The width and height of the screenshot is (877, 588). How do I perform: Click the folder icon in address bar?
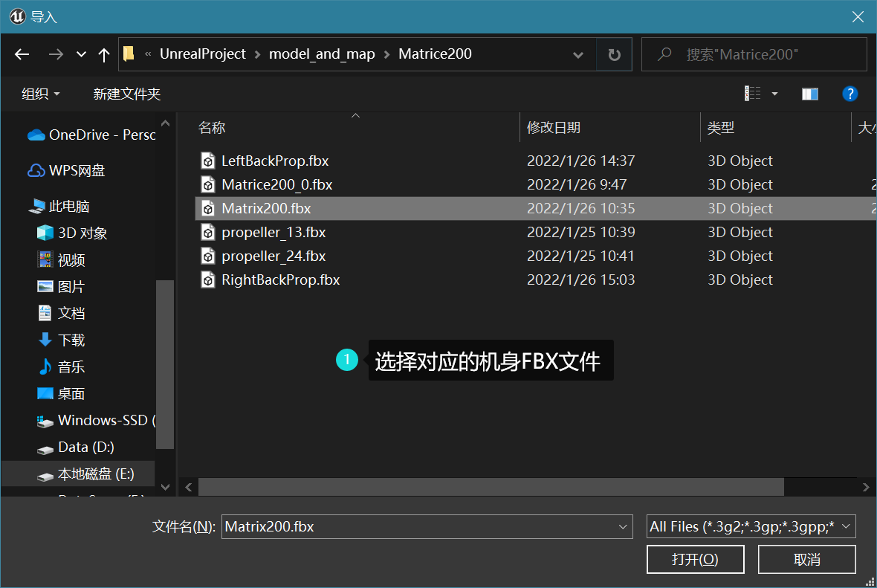coord(129,54)
